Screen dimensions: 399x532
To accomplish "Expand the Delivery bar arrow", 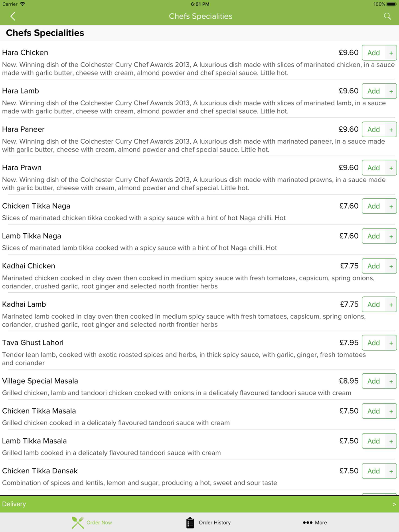I will [394, 504].
